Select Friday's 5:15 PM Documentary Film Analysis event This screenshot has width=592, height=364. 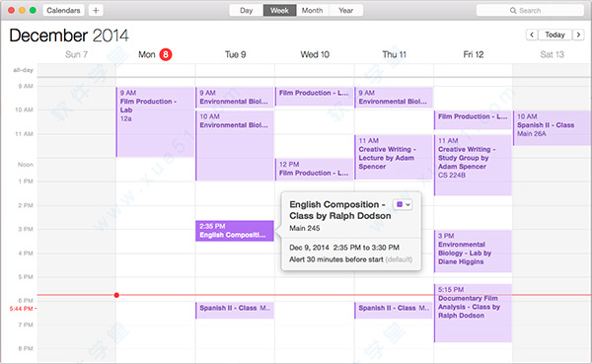[x=473, y=313]
